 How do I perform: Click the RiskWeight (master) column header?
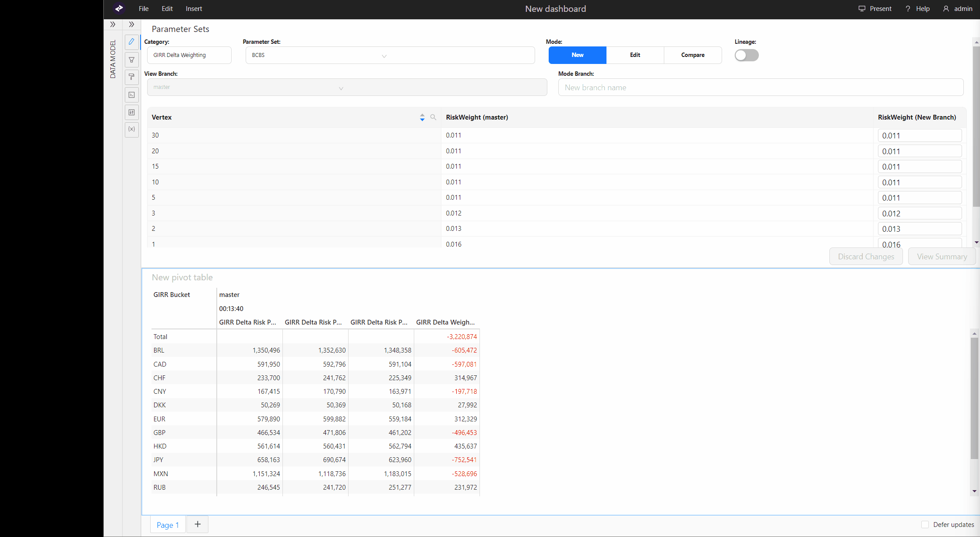coord(477,117)
